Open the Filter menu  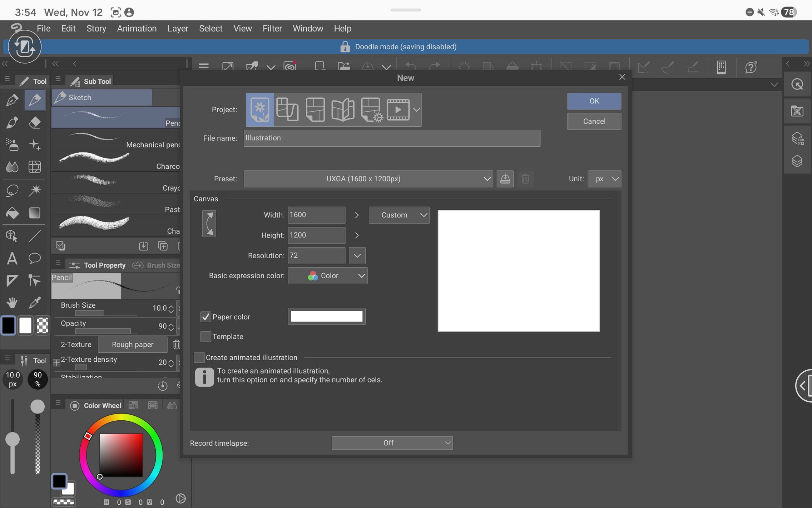pyautogui.click(x=272, y=28)
